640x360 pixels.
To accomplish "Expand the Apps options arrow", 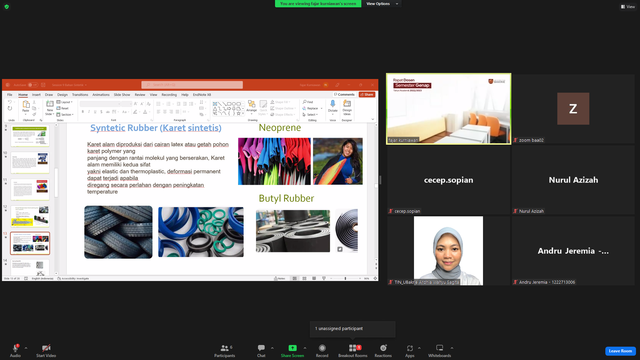I will tap(419, 348).
